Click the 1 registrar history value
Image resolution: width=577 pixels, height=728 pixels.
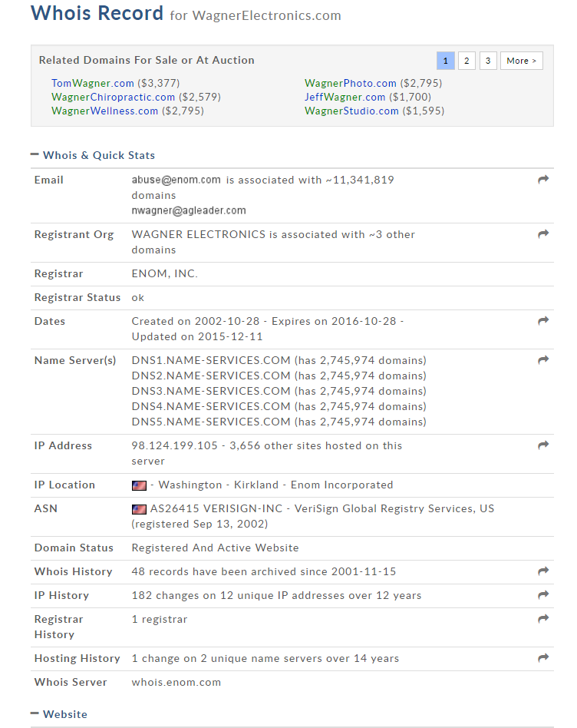pyautogui.click(x=160, y=620)
